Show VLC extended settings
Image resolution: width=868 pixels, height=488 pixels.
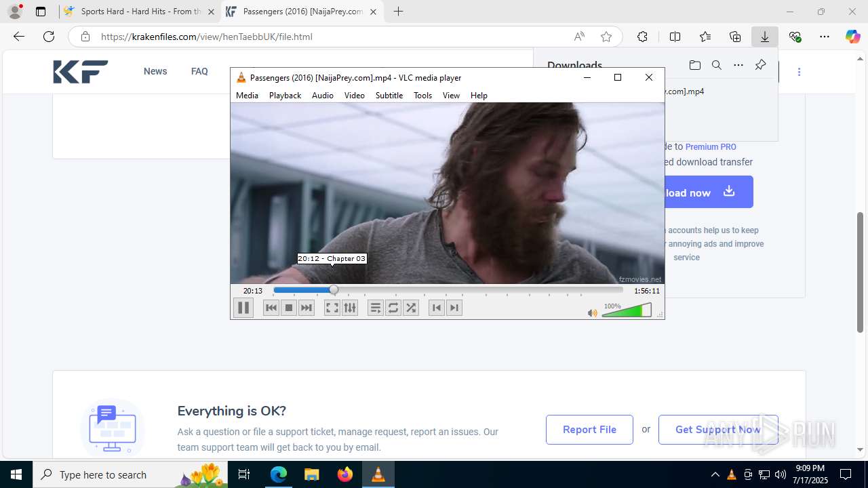coord(350,308)
